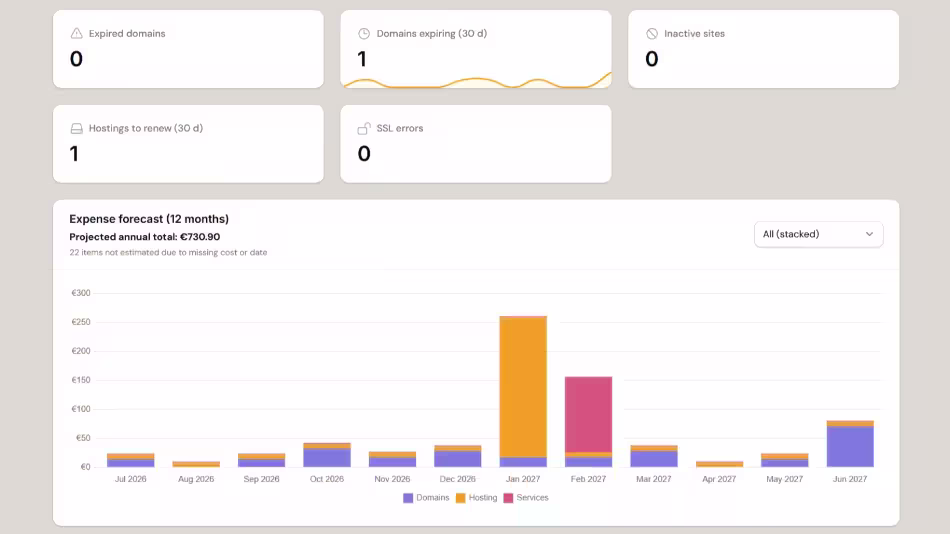Click the Hosting legend label

tap(483, 498)
